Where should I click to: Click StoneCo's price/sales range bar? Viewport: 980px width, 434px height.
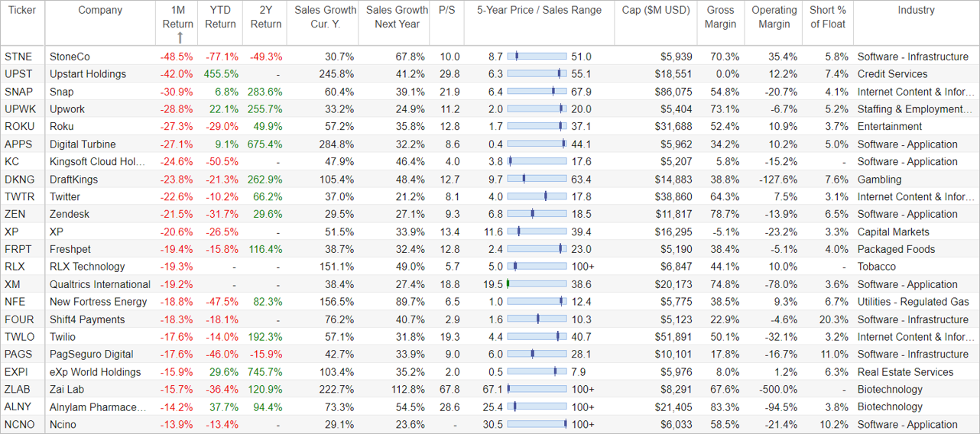[x=537, y=57]
